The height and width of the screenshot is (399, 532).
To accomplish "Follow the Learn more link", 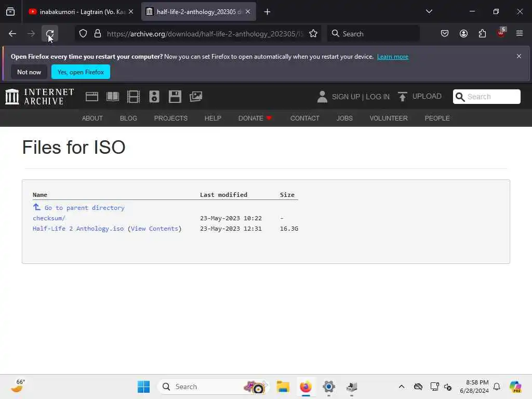I will (x=393, y=57).
